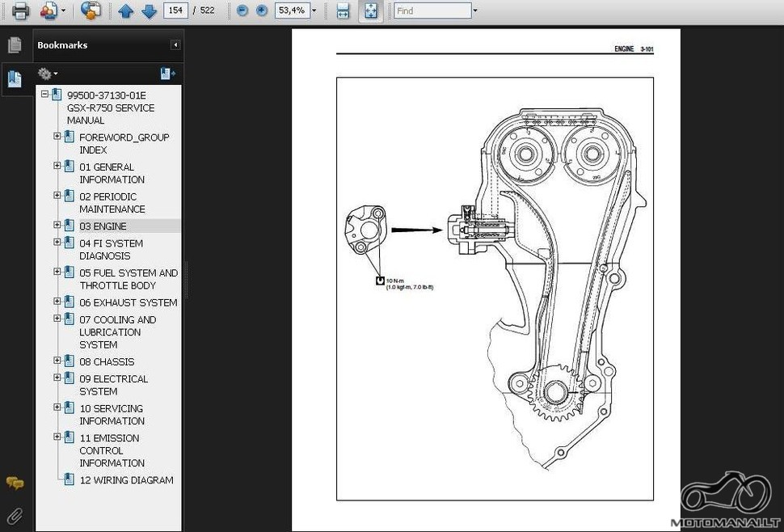Open the GSX-R750 SERVICE MANUAL bookmark
784x532 pixels.
[111, 108]
